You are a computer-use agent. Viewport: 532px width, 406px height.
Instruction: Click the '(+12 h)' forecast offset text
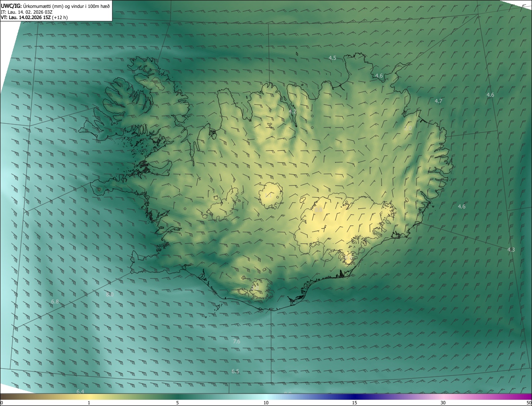(x=60, y=17)
